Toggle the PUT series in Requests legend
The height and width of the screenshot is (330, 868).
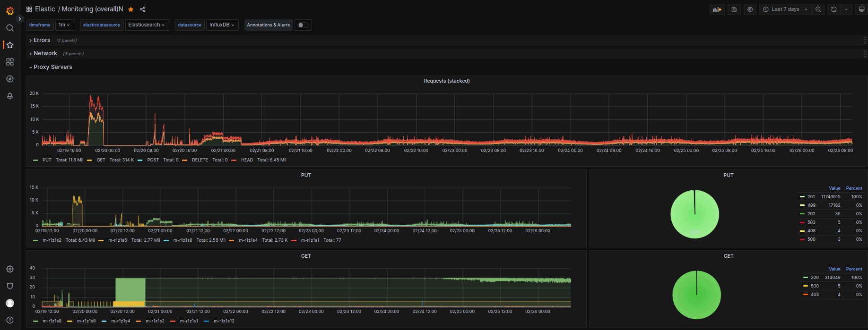(47, 160)
